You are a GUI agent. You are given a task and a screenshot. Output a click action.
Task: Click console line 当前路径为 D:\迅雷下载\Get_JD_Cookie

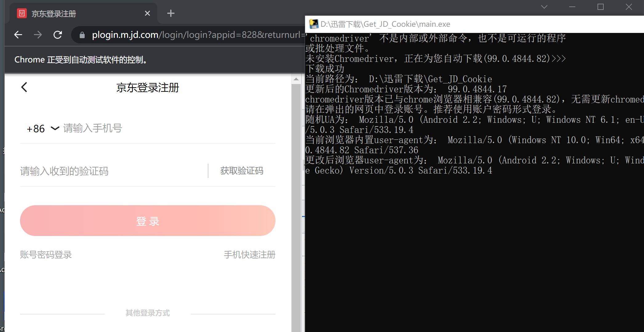(x=399, y=79)
